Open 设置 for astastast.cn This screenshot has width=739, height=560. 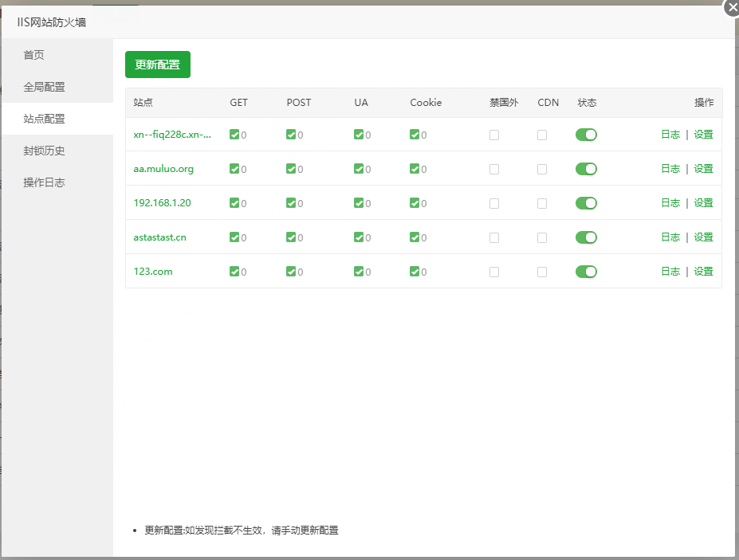point(703,237)
